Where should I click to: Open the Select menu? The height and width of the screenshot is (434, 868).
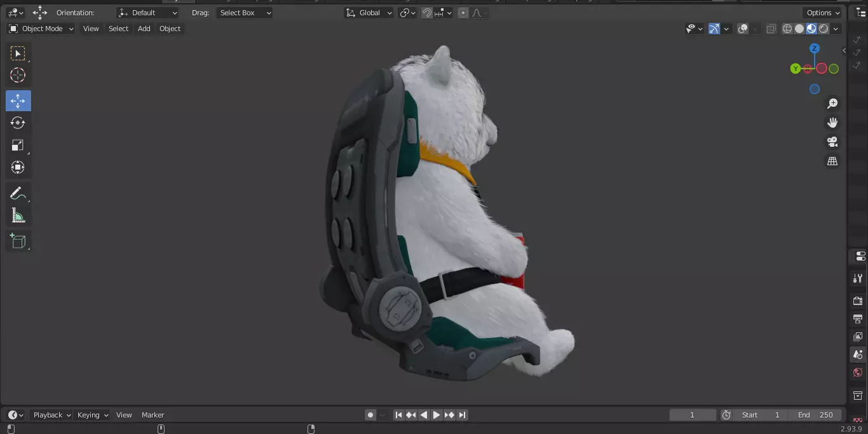point(118,29)
